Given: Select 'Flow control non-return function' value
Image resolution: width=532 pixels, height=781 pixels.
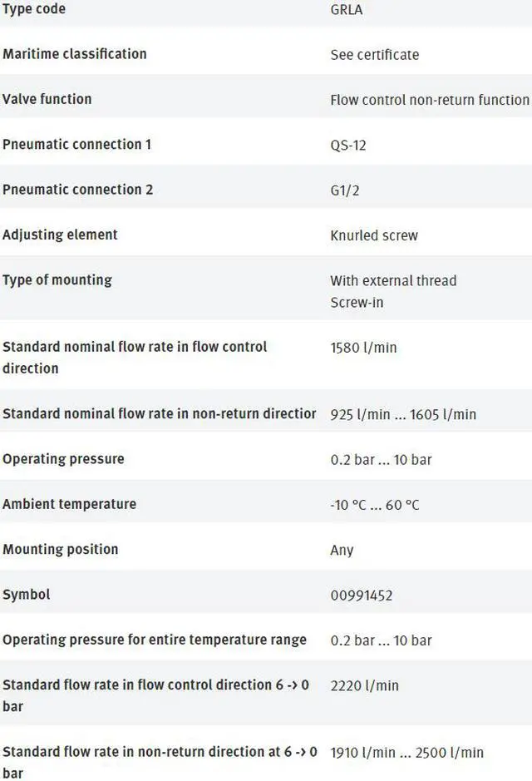Looking at the screenshot, I should [x=429, y=100].
